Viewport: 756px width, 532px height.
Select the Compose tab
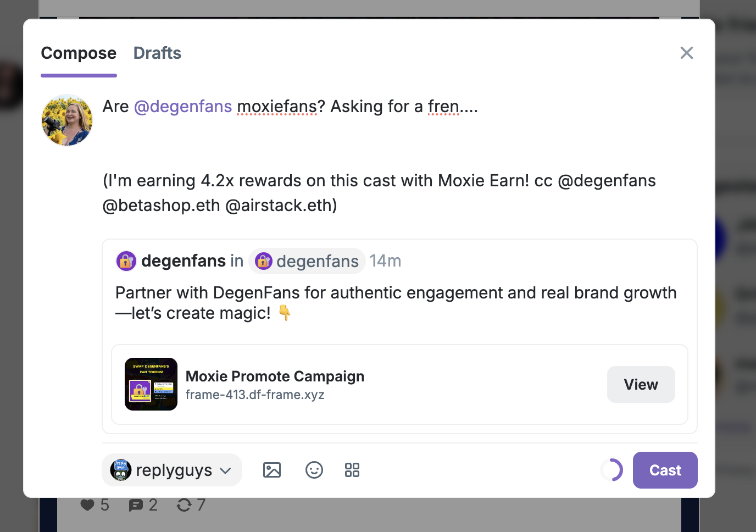(x=79, y=53)
